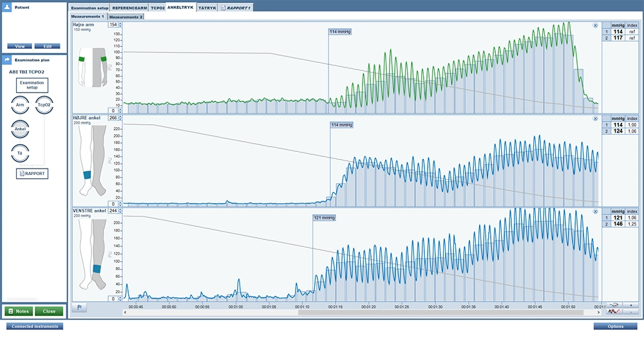Click the Examination plan arrow icon
Screen dimensions: 644x341
point(7,60)
